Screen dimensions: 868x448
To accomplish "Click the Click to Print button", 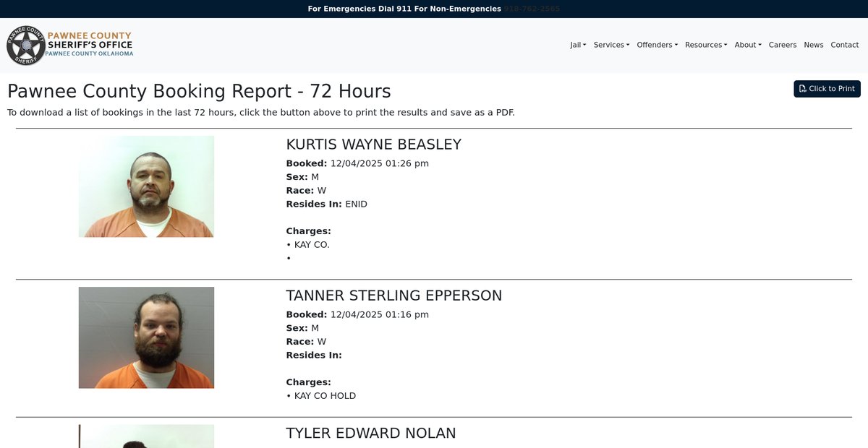I will pos(827,89).
